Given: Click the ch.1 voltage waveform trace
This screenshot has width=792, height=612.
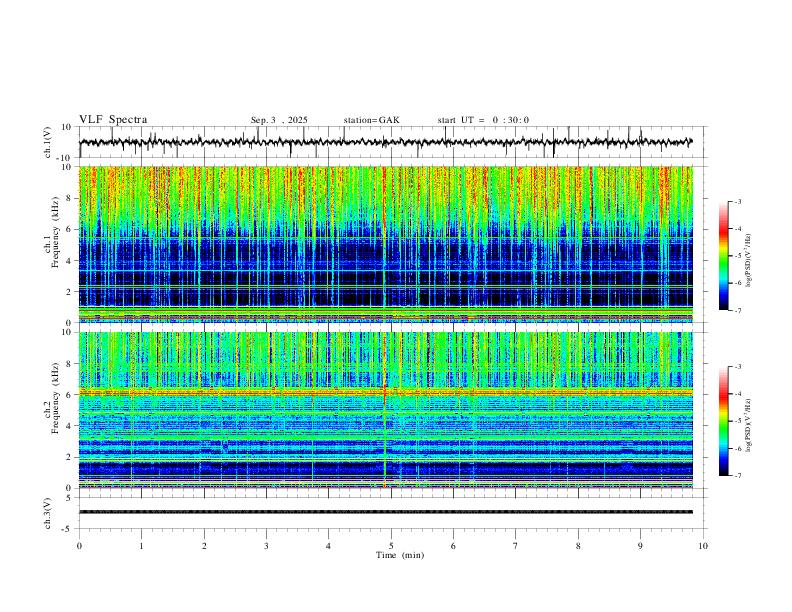Looking at the screenshot, I should tap(385, 142).
